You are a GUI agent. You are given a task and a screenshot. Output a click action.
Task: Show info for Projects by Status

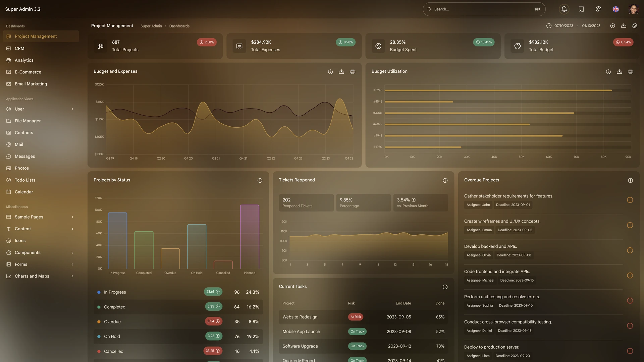pos(260,180)
